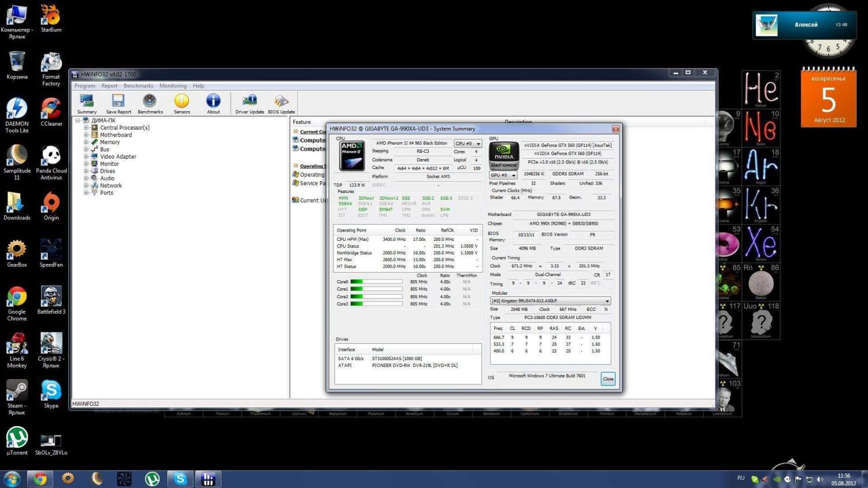Select the ST31000524AS drive row
Image resolution: width=868 pixels, height=488 pixels.
coord(407,359)
